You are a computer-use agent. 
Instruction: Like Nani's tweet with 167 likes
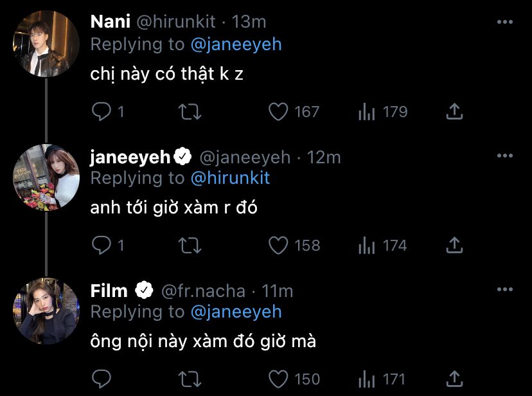[278, 112]
